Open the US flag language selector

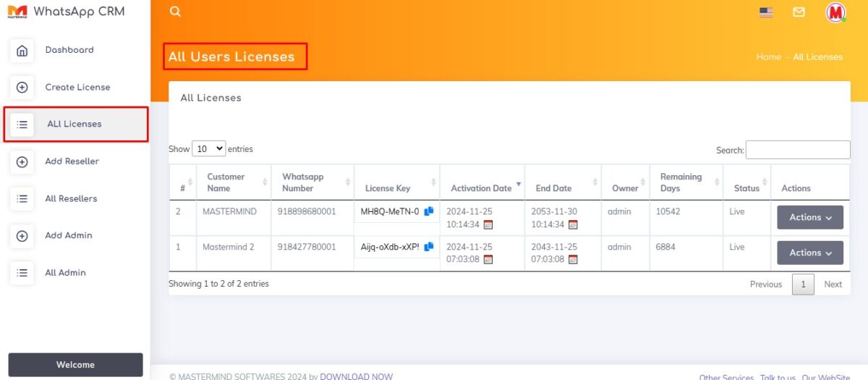click(x=766, y=12)
